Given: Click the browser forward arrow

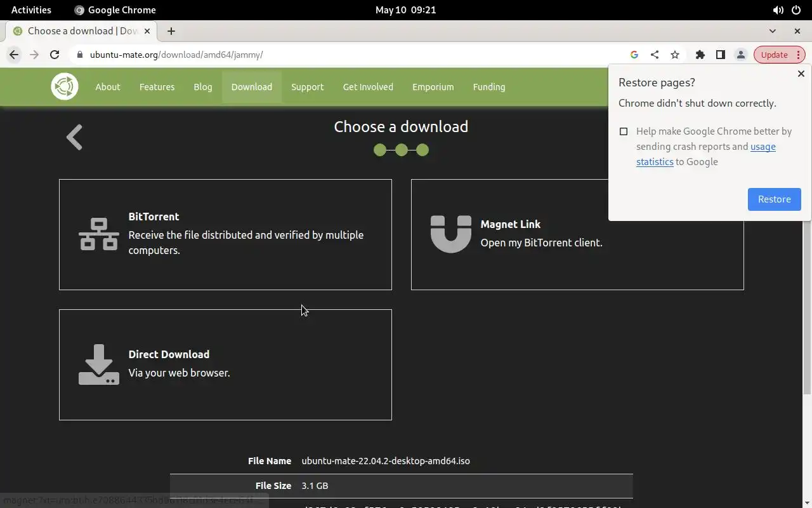Looking at the screenshot, I should pos(34,55).
